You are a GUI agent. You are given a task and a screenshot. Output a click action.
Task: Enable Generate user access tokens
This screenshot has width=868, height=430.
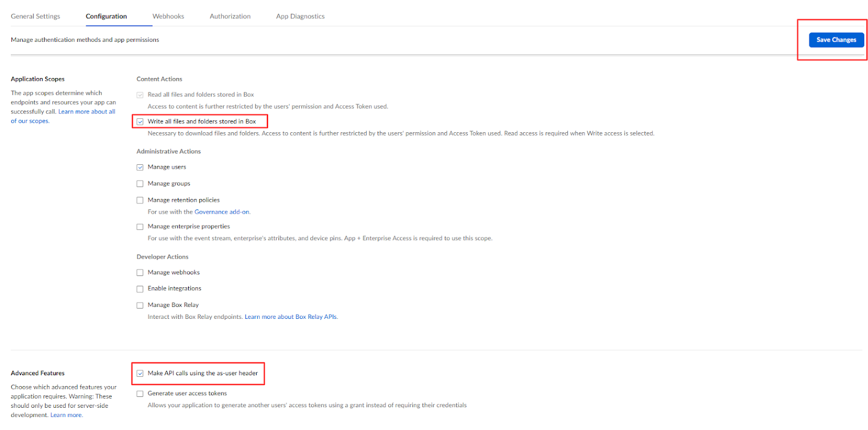click(x=140, y=394)
